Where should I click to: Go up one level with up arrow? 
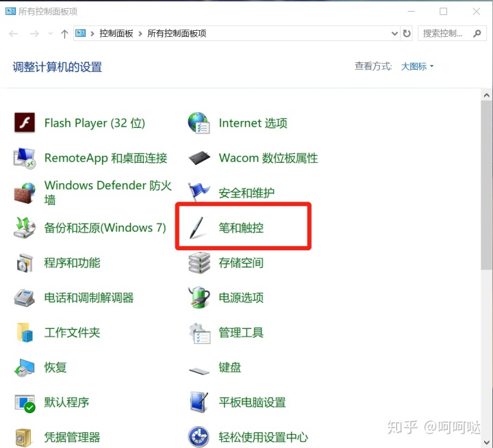tap(64, 34)
